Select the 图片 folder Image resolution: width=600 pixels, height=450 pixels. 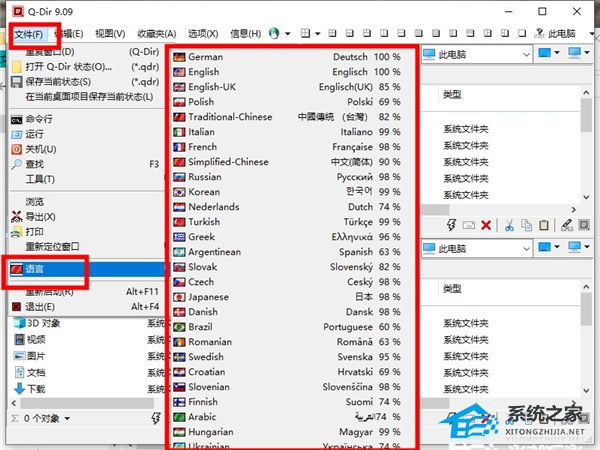pos(30,356)
